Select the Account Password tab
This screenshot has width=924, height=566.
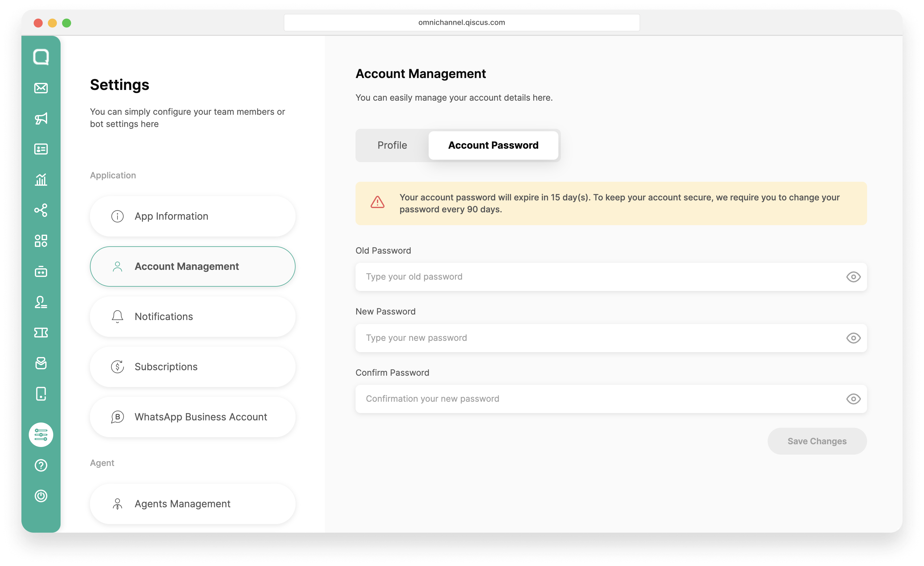pos(493,145)
